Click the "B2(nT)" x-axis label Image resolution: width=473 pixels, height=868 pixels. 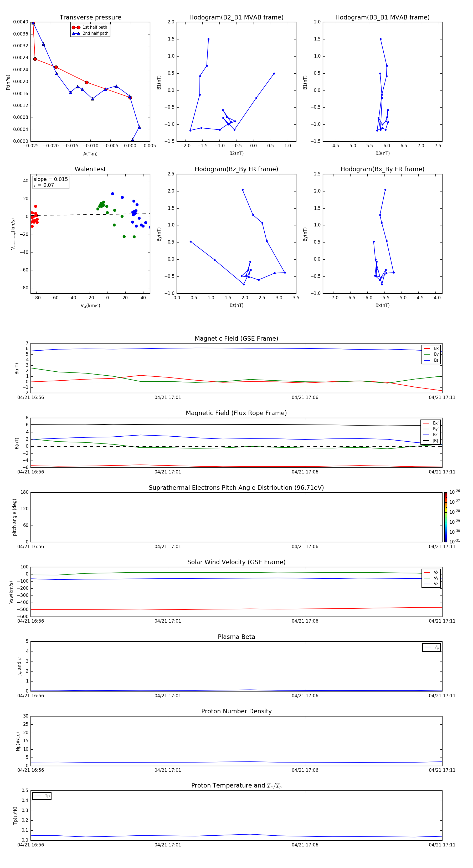(x=236, y=153)
